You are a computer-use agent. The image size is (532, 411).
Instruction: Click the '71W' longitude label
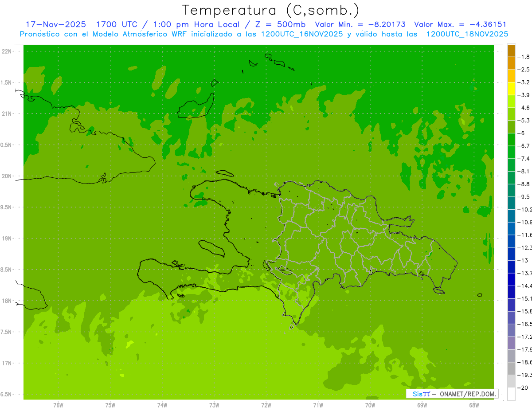pos(318,405)
